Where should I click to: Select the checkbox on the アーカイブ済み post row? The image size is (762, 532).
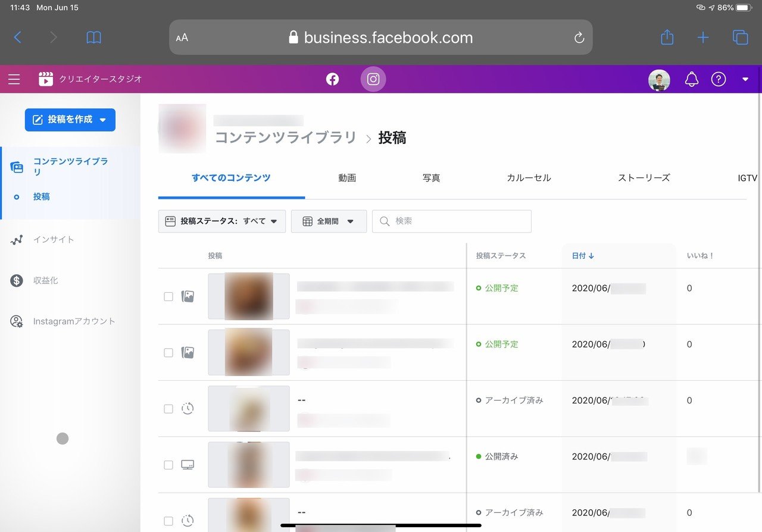tap(168, 409)
